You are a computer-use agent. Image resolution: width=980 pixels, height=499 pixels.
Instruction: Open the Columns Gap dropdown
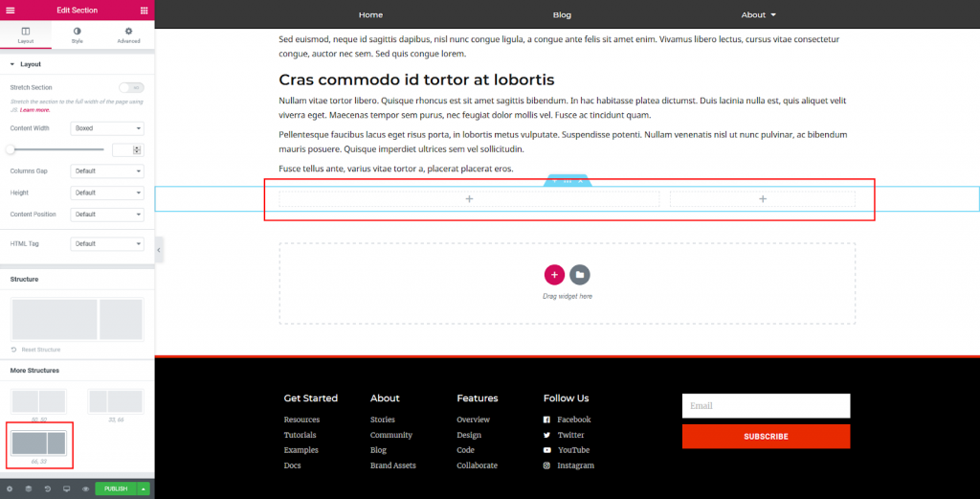pyautogui.click(x=107, y=170)
